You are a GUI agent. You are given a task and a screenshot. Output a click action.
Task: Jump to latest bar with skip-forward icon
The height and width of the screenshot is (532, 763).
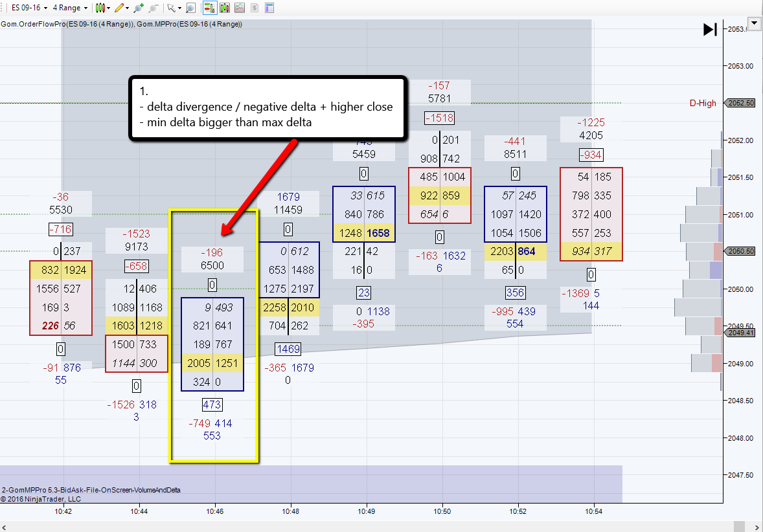click(710, 30)
